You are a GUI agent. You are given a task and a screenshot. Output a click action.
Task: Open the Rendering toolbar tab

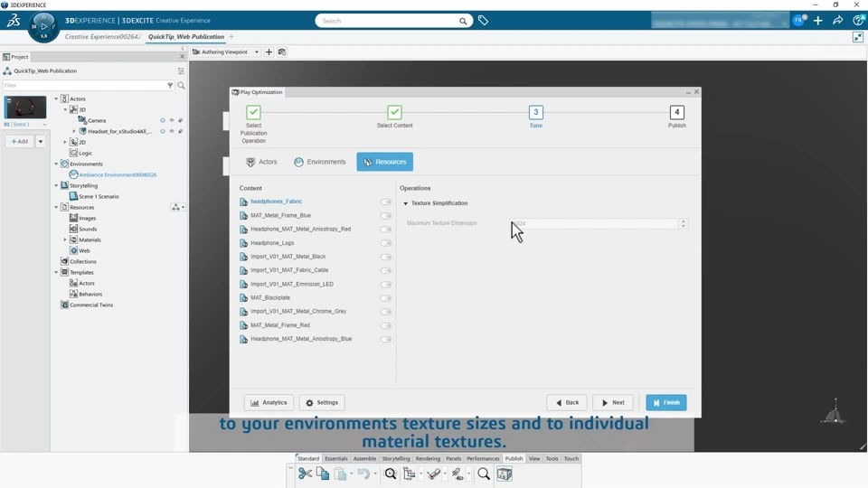(x=428, y=459)
